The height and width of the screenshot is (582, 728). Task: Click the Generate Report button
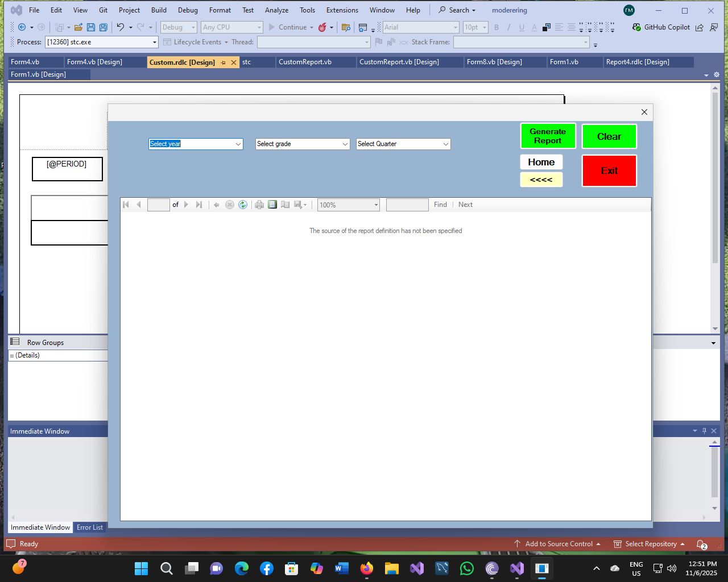[548, 136]
